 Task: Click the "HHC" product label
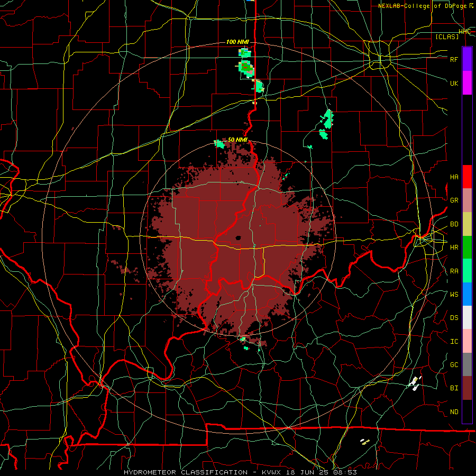pos(464,31)
